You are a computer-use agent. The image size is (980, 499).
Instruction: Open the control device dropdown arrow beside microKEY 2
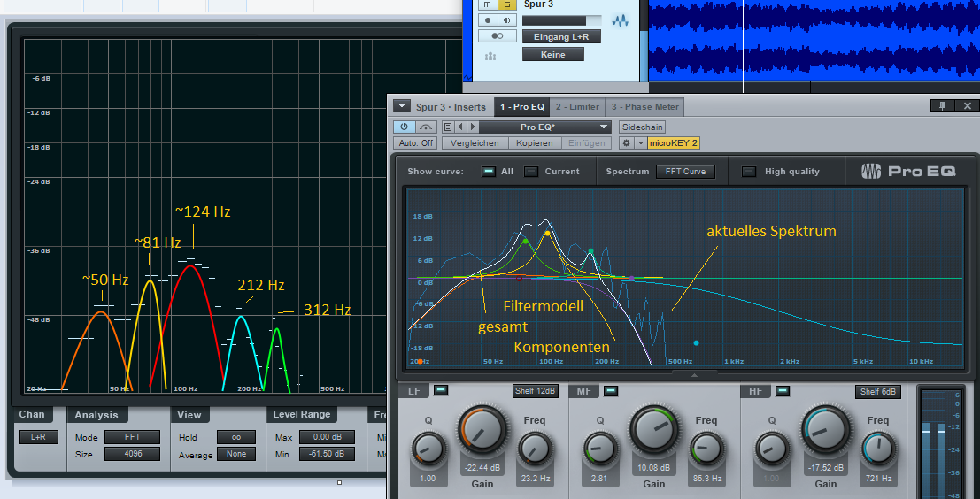coord(641,143)
